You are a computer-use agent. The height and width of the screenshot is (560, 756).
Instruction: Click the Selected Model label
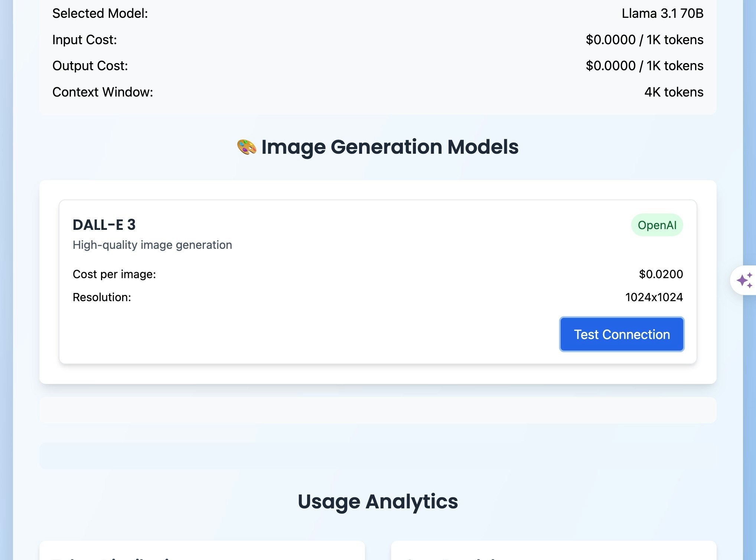pos(100,13)
